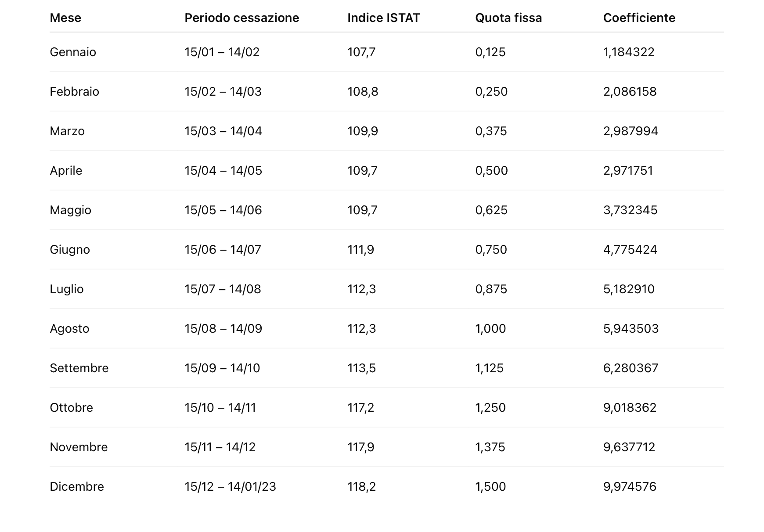Click the Febbraio period 15/02 – 14/03
The height and width of the screenshot is (532, 764).
pyautogui.click(x=223, y=92)
